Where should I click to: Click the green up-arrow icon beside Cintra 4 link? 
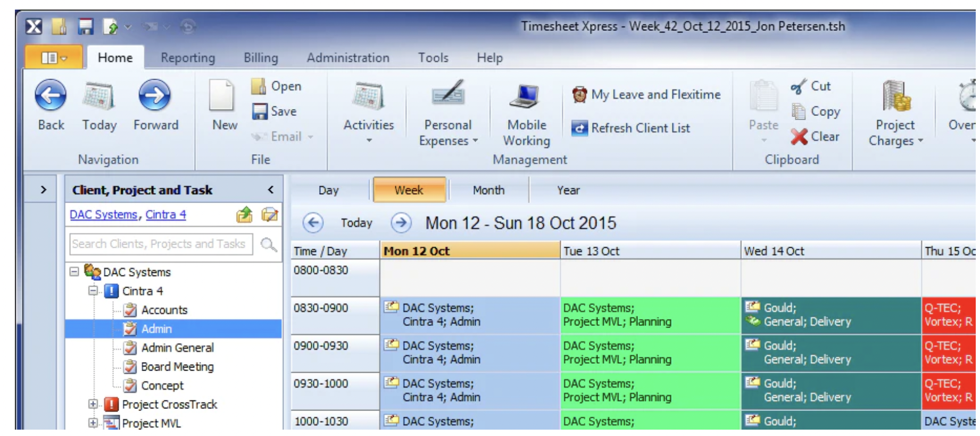(x=244, y=214)
